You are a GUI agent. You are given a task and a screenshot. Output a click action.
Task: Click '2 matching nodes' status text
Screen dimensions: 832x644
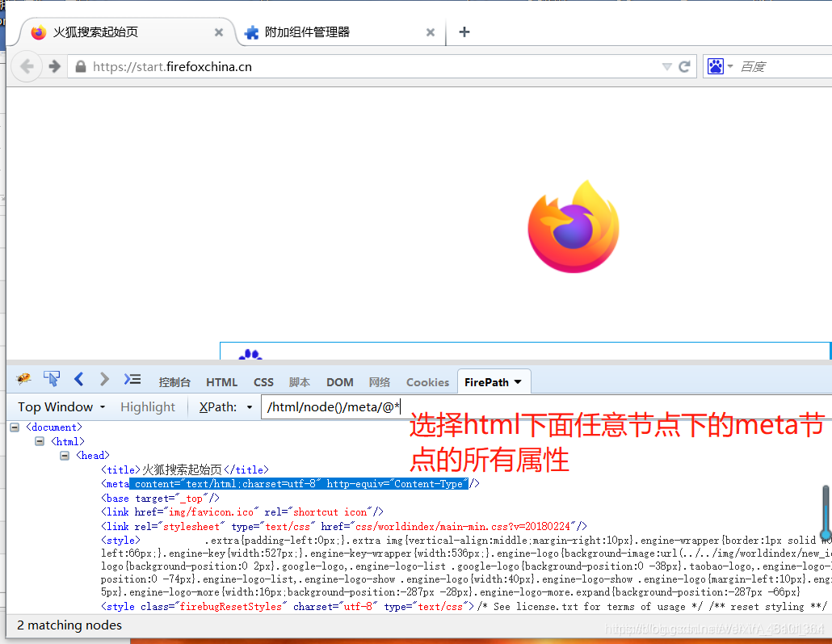coord(69,625)
